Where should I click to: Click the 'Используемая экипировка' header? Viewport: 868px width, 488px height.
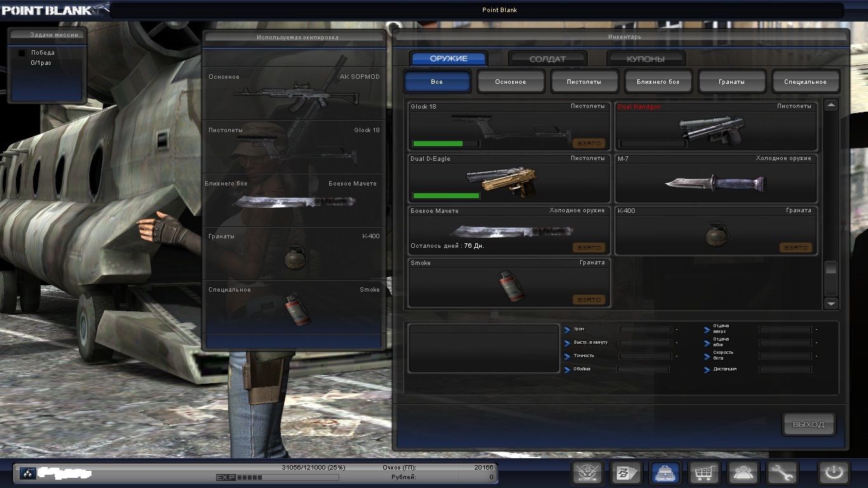294,37
